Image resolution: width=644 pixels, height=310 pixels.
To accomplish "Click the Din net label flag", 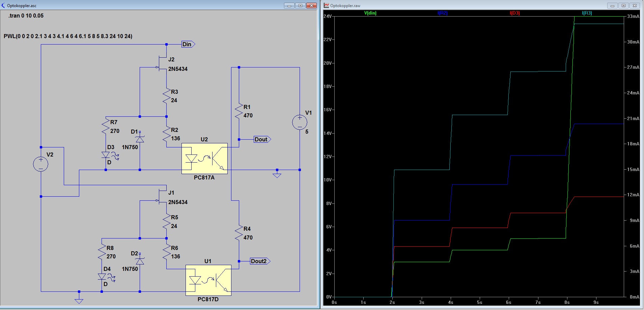I will (188, 44).
